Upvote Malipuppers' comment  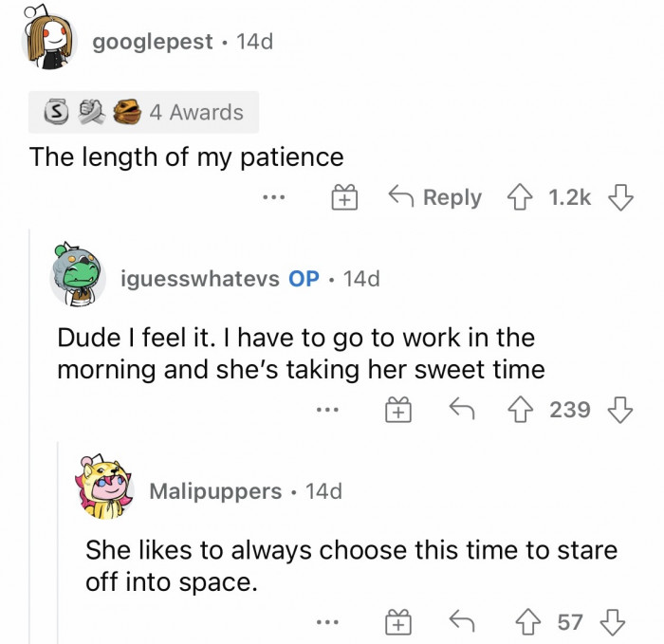522,622
